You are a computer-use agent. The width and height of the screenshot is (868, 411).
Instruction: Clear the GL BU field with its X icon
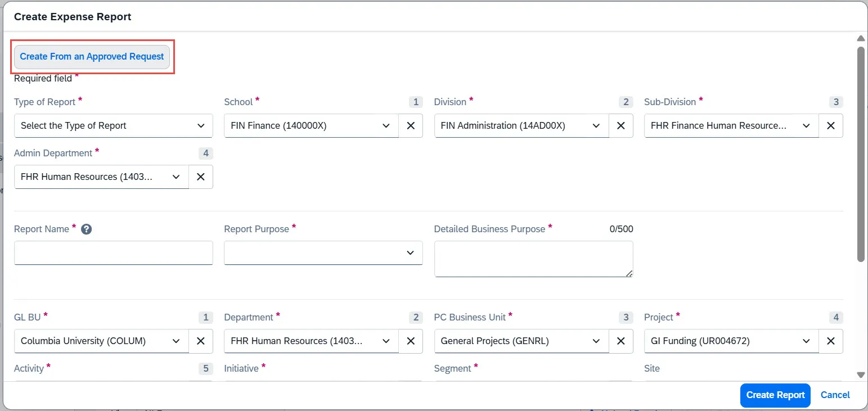click(x=201, y=341)
